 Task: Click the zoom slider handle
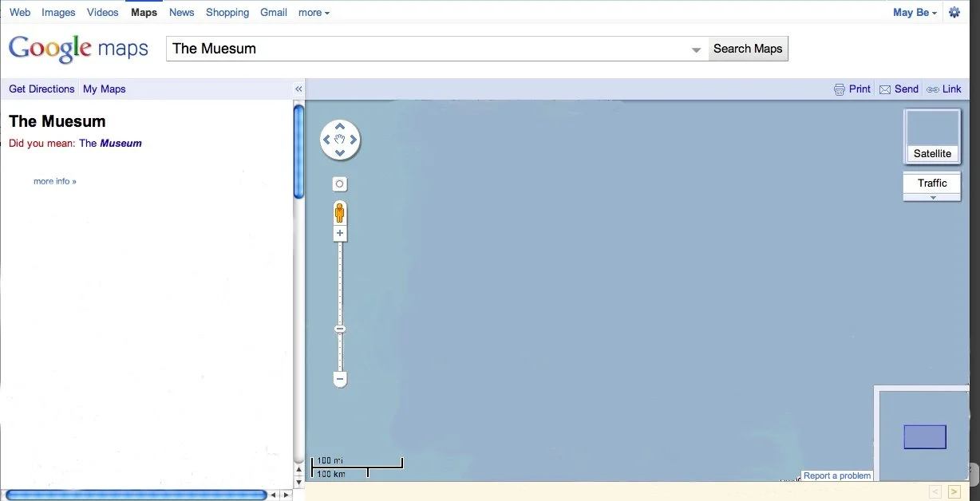(339, 329)
